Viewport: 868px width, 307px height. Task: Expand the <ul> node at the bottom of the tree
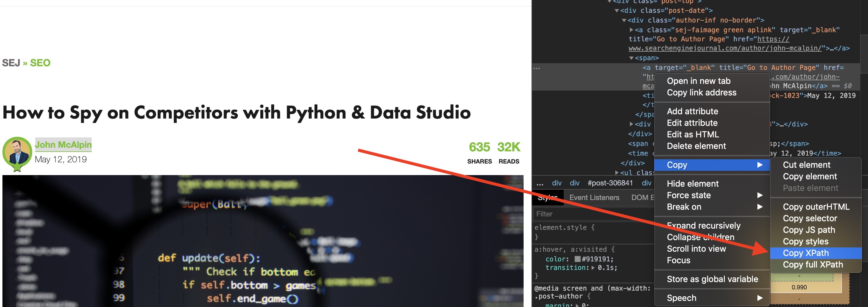click(x=617, y=172)
